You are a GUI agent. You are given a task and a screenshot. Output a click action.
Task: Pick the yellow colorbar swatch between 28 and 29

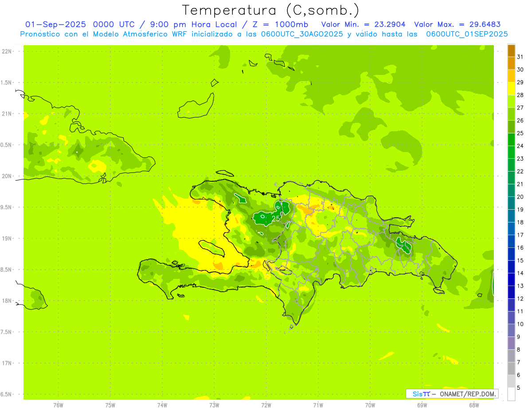(x=511, y=89)
